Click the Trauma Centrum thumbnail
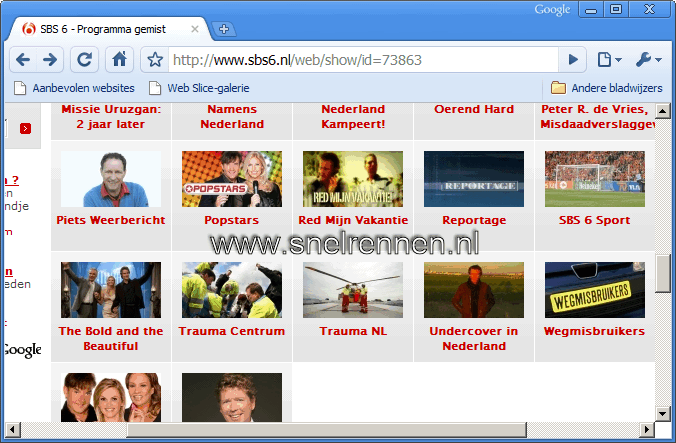Image resolution: width=676 pixels, height=443 pixels. click(232, 290)
